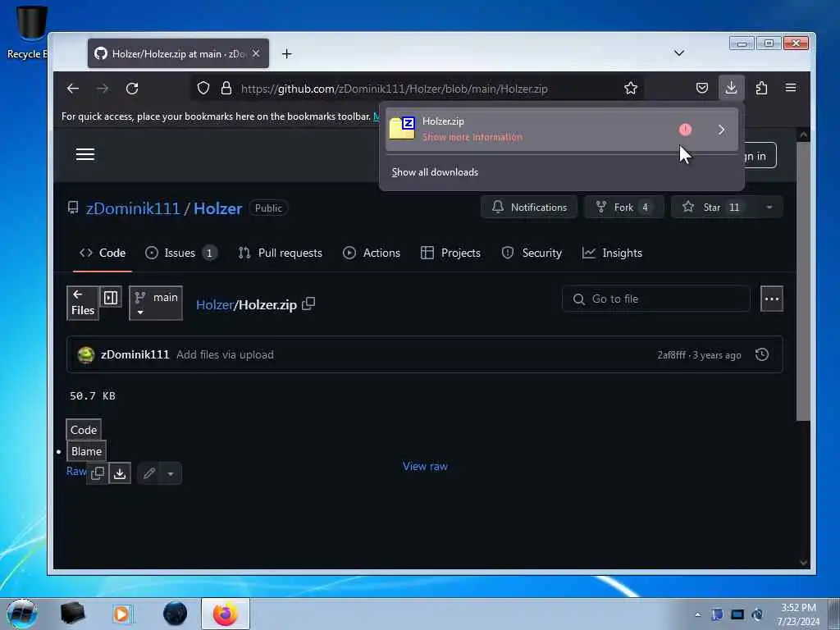The image size is (840, 630).
Task: Switch to the Projects tab
Action: pyautogui.click(x=450, y=253)
